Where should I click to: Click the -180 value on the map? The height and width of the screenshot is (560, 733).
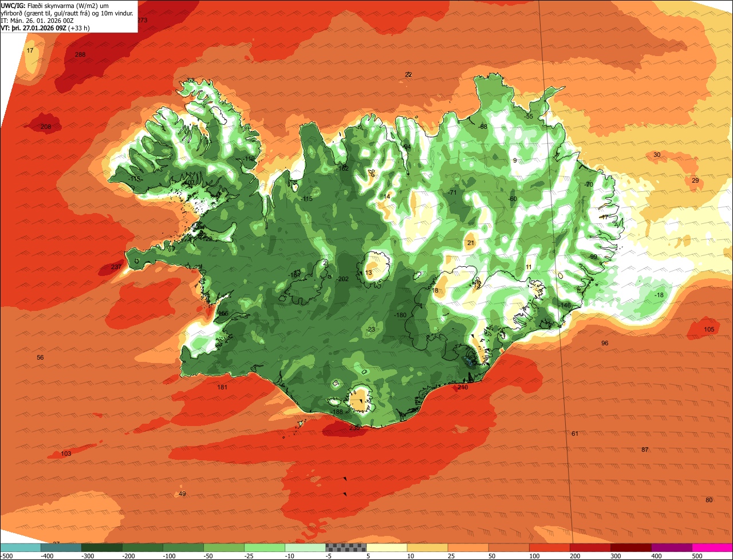(400, 315)
